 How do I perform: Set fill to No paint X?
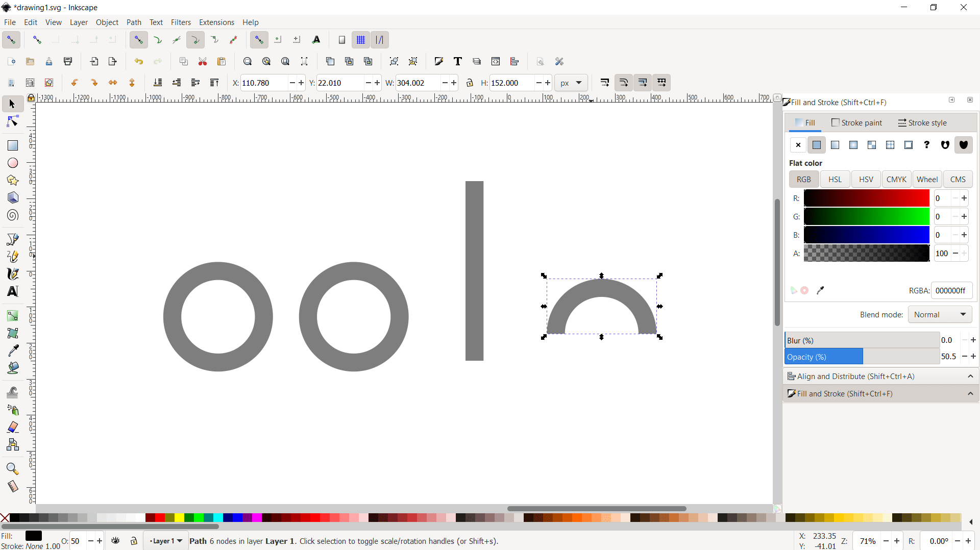pyautogui.click(x=798, y=145)
